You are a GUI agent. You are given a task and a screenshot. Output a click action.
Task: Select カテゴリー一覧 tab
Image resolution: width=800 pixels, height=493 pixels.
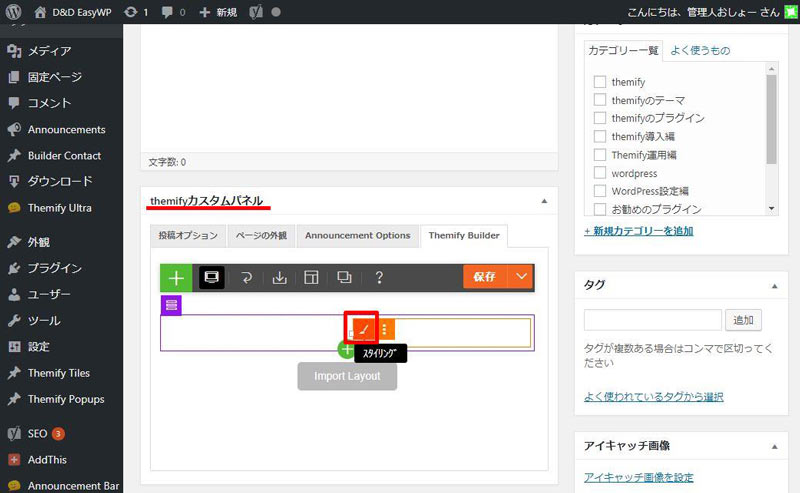[623, 51]
